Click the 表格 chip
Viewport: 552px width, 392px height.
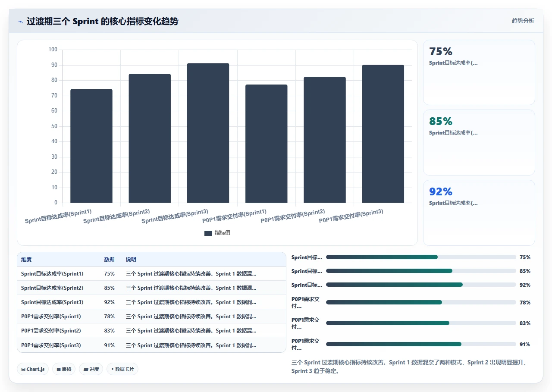point(64,369)
